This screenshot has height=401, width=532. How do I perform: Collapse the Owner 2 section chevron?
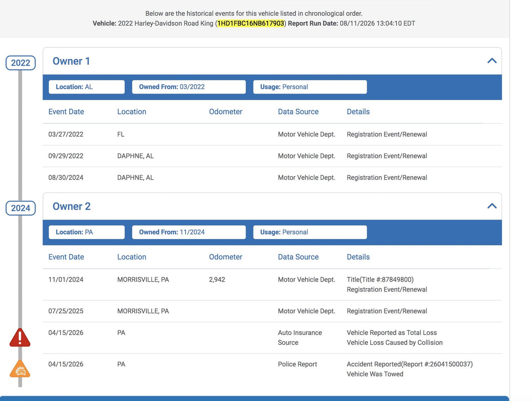pos(492,206)
